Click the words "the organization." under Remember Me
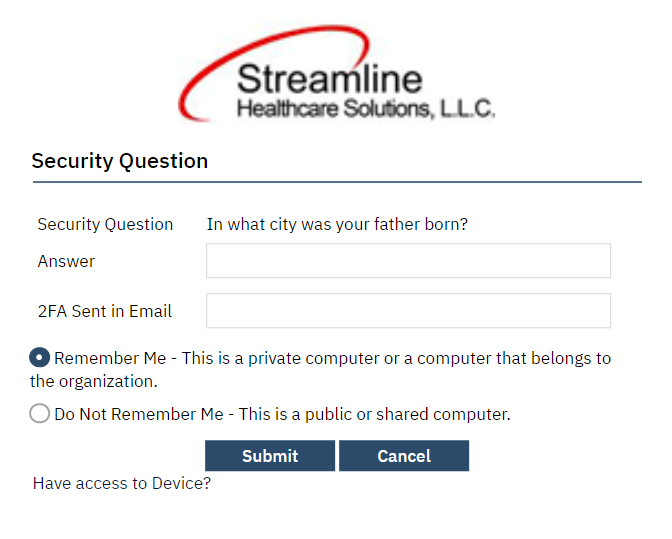Viewport: 672px width, 539px height. coord(94,381)
